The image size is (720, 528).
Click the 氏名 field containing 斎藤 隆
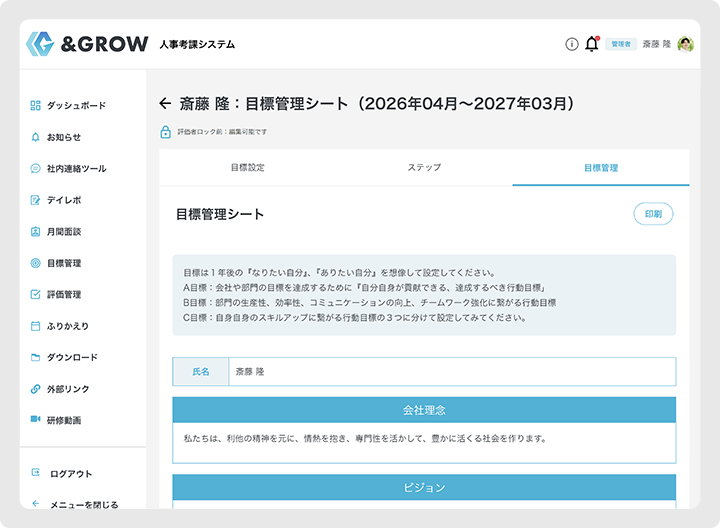(452, 371)
